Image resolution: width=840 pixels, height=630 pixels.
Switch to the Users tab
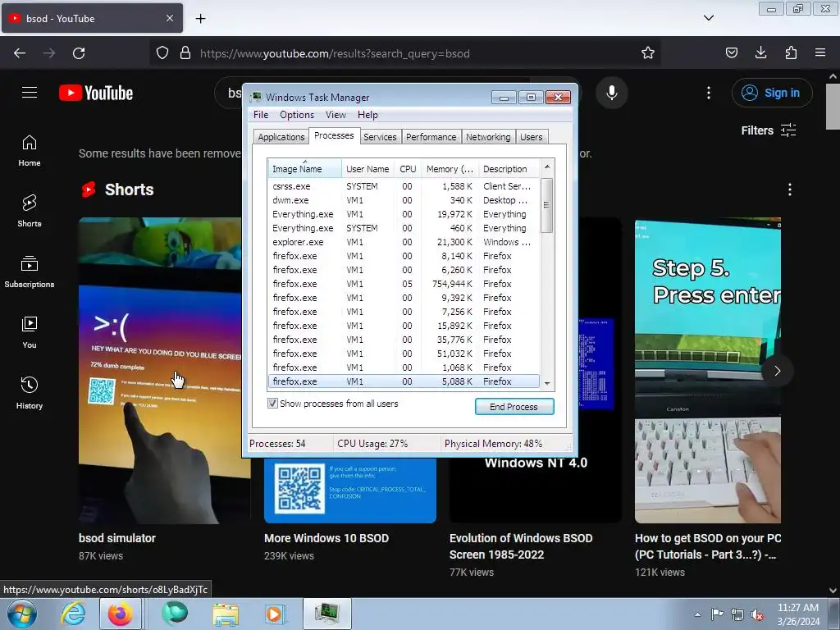[x=531, y=137]
